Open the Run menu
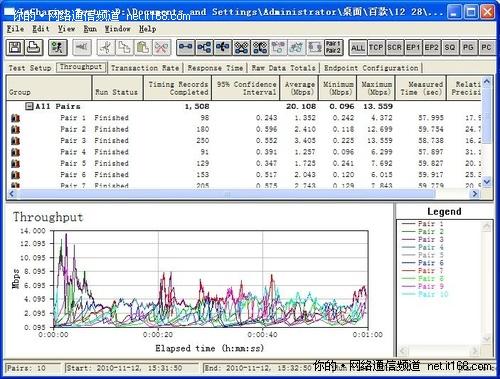 [x=90, y=29]
